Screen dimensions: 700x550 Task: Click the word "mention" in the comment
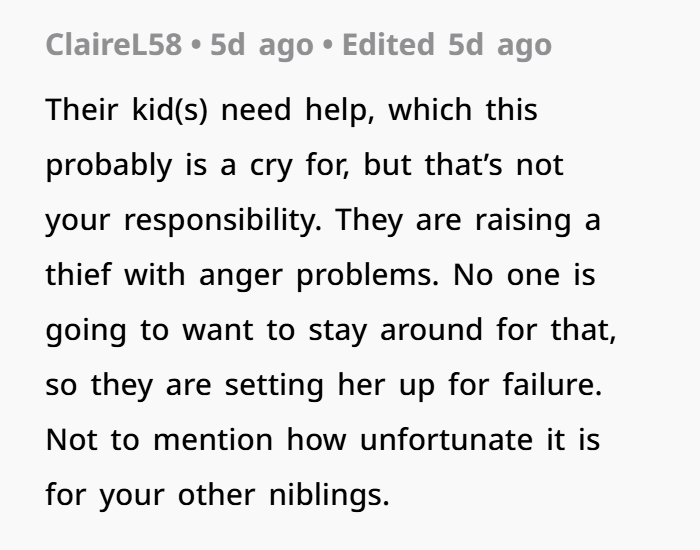click(x=213, y=439)
